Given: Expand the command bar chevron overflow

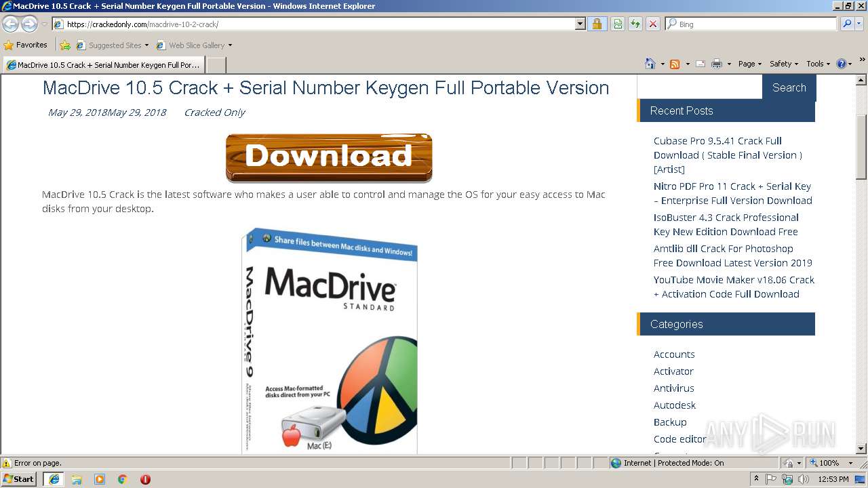Looking at the screenshot, I should pyautogui.click(x=862, y=60).
